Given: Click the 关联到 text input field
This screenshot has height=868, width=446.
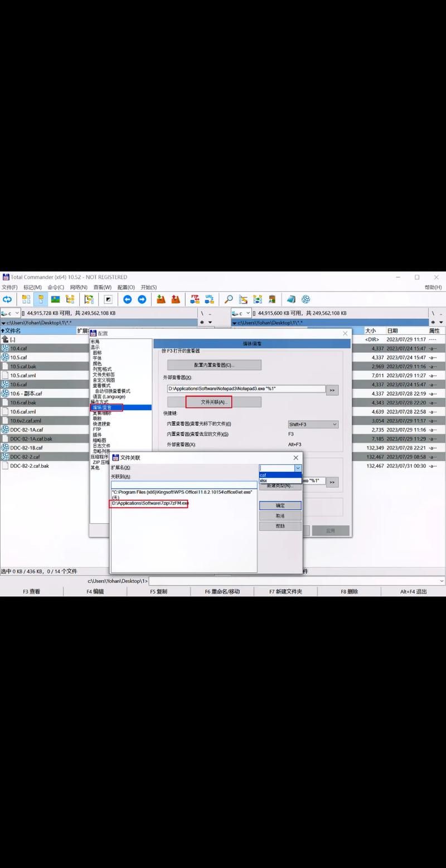Looking at the screenshot, I should (184, 485).
